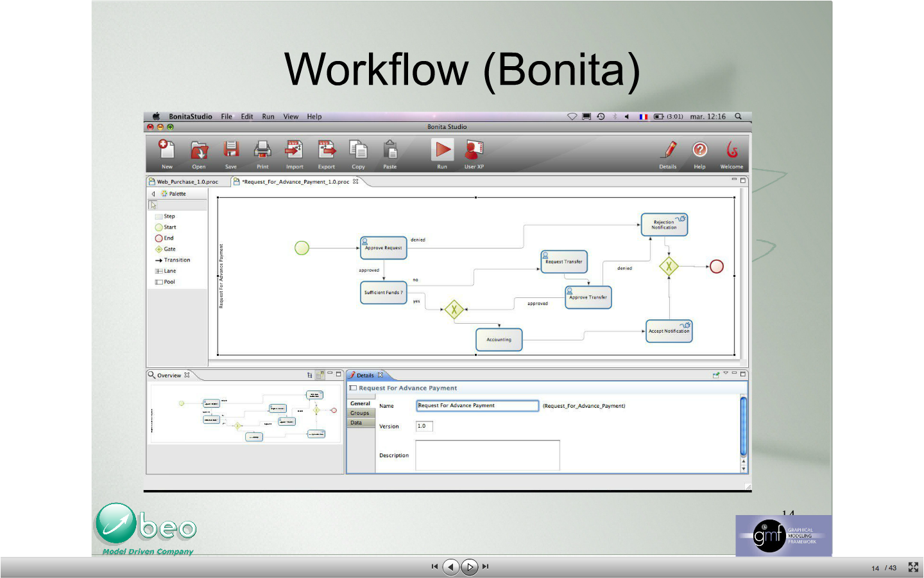Toggle fullscreen presentation mode

coord(913,567)
